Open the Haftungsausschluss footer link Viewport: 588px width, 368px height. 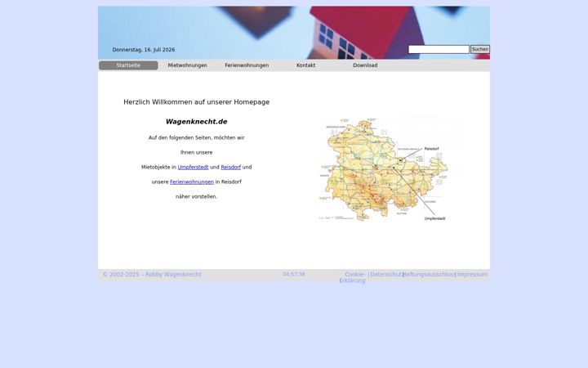tap(429, 275)
